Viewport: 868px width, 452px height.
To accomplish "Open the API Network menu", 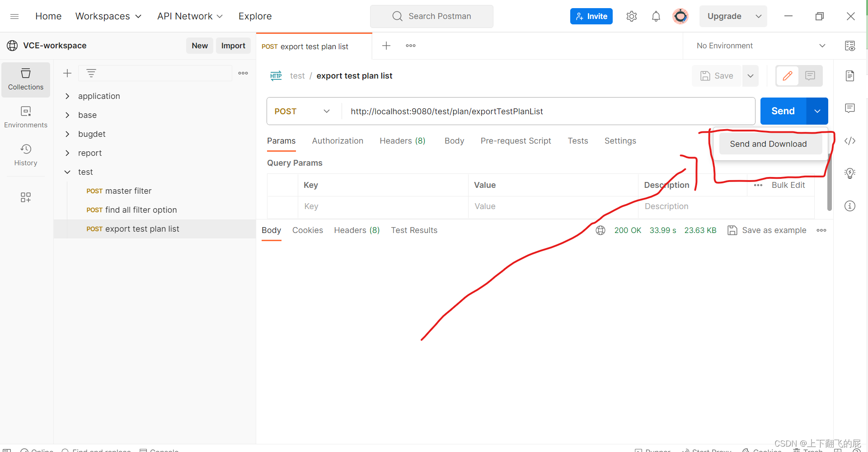I will point(190,16).
